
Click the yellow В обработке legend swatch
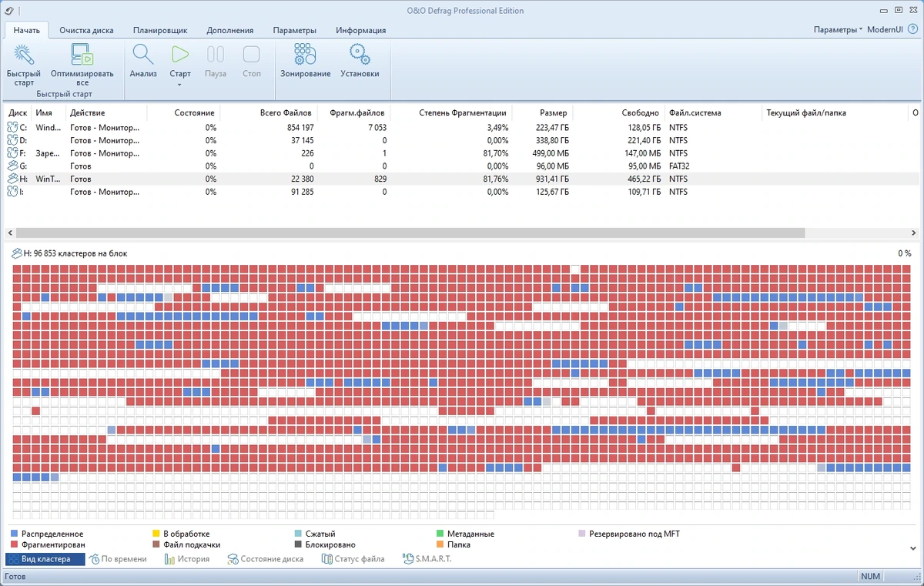pyautogui.click(x=156, y=534)
